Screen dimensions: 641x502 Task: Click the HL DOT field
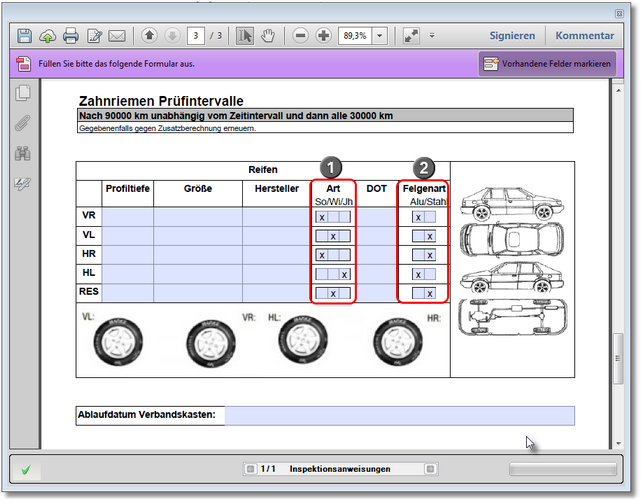click(x=377, y=274)
